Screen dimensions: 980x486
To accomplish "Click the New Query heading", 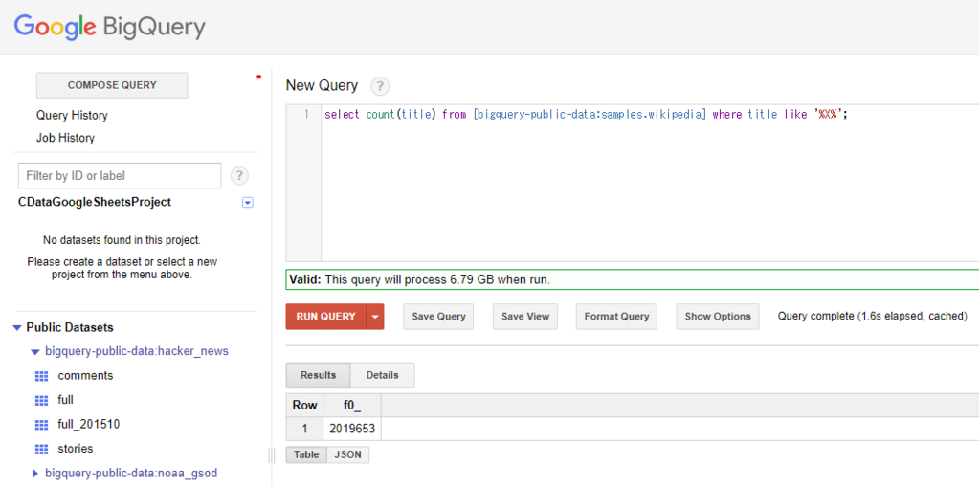I will [x=322, y=85].
